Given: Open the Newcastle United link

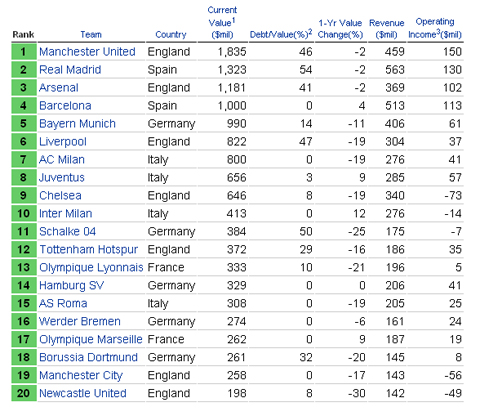Looking at the screenshot, I should click(83, 393).
